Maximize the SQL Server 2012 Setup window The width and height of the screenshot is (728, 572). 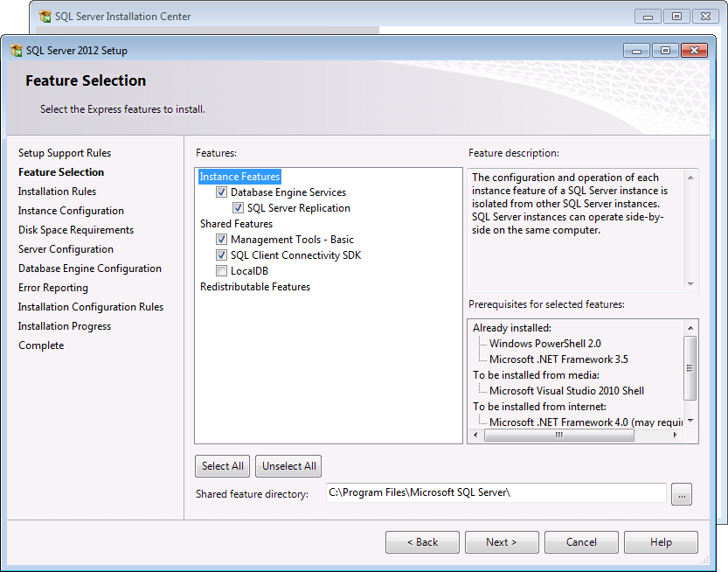(x=665, y=50)
